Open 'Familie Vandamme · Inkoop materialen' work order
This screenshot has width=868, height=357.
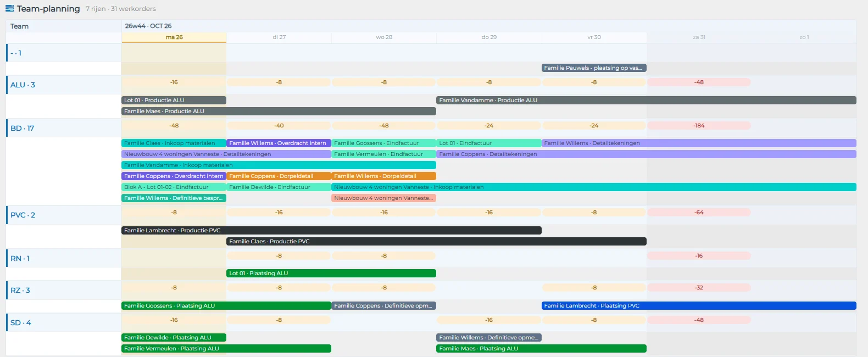279,165
